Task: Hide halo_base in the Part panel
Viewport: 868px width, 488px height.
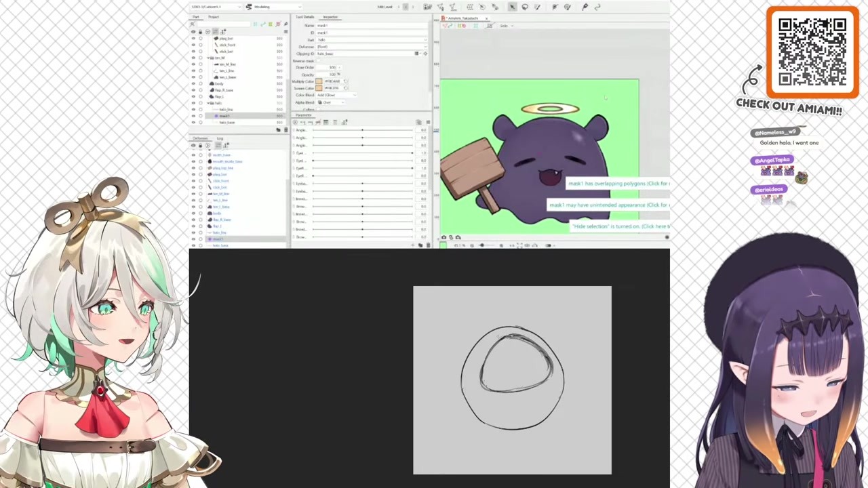Action: pyautogui.click(x=193, y=122)
